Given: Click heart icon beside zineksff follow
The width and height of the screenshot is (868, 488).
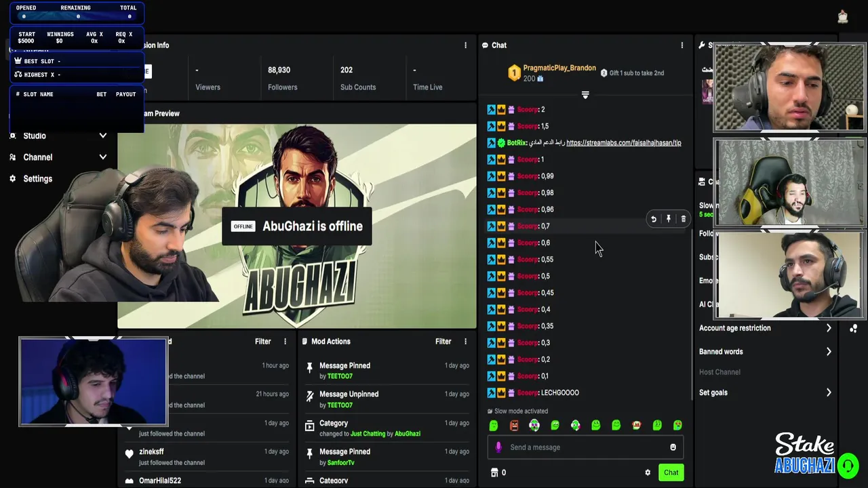Looking at the screenshot, I should [x=130, y=455].
